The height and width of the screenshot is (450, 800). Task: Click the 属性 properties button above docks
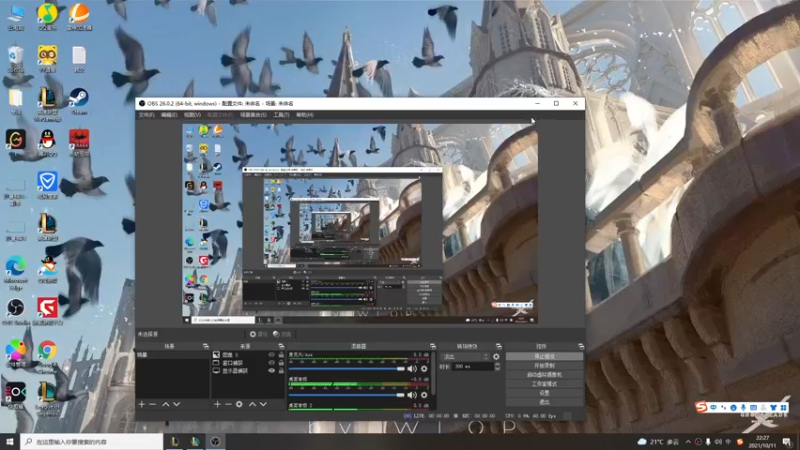tap(259, 334)
